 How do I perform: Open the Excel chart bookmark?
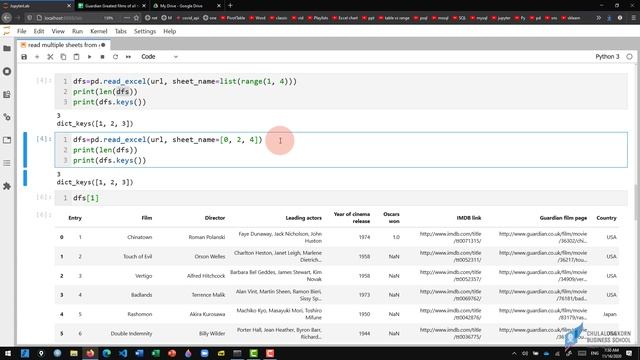point(345,18)
